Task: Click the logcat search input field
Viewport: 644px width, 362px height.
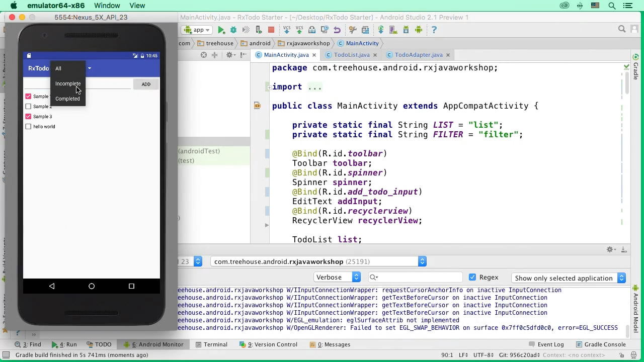Action: pos(415,277)
